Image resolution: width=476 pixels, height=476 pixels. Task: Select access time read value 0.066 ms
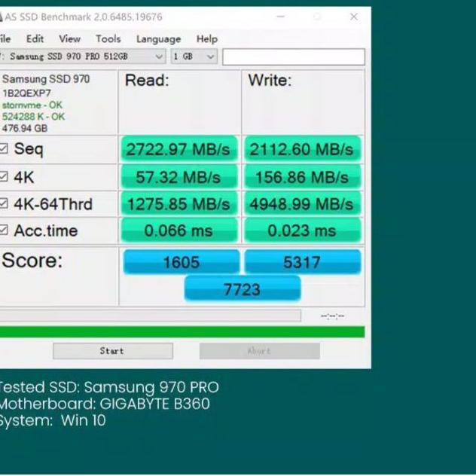point(178,230)
